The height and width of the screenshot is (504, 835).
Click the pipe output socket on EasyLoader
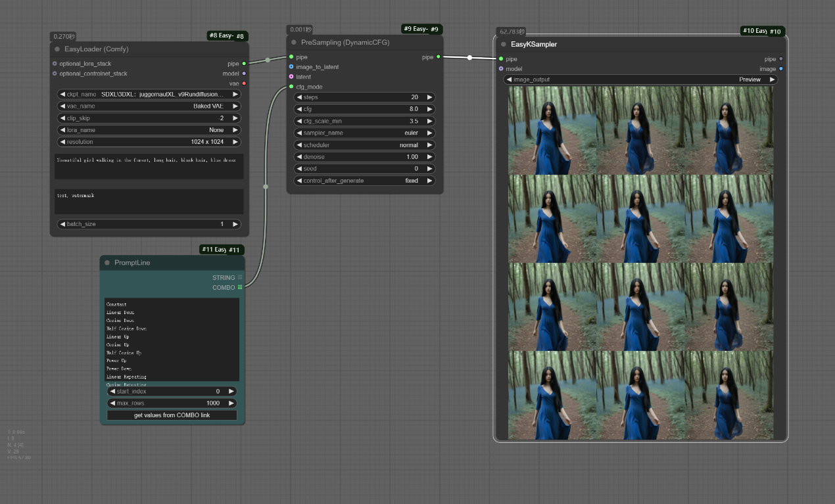click(x=244, y=64)
